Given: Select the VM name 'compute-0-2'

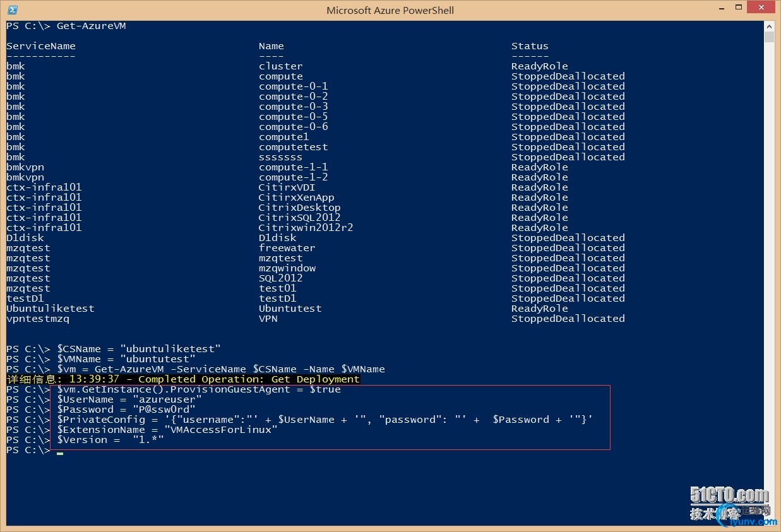Looking at the screenshot, I should tap(294, 97).
